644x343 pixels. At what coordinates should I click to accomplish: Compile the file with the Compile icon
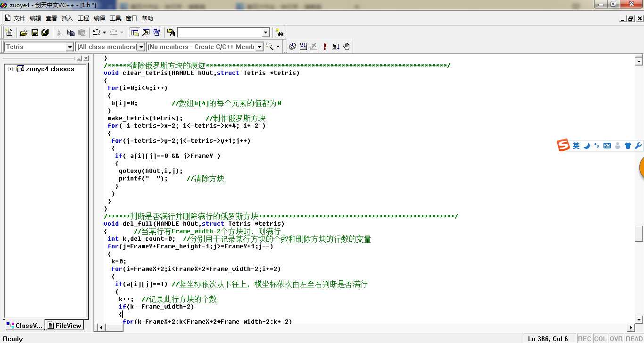(x=292, y=47)
